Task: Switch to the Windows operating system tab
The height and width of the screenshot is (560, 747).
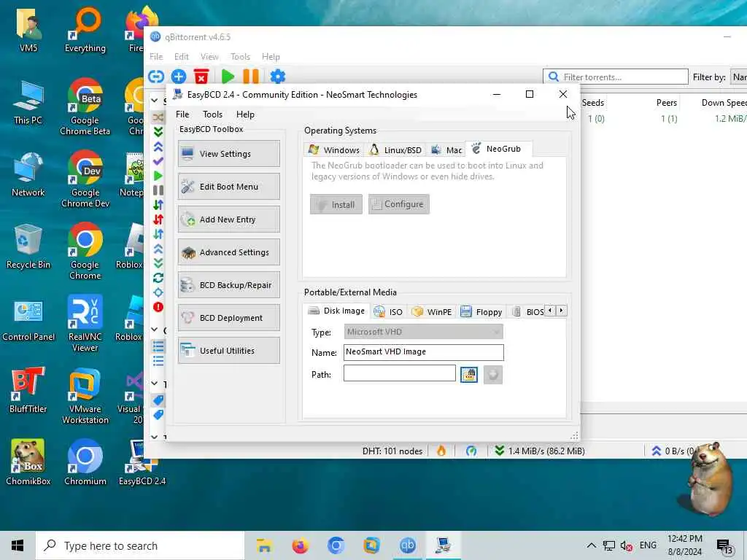Action: click(x=333, y=150)
